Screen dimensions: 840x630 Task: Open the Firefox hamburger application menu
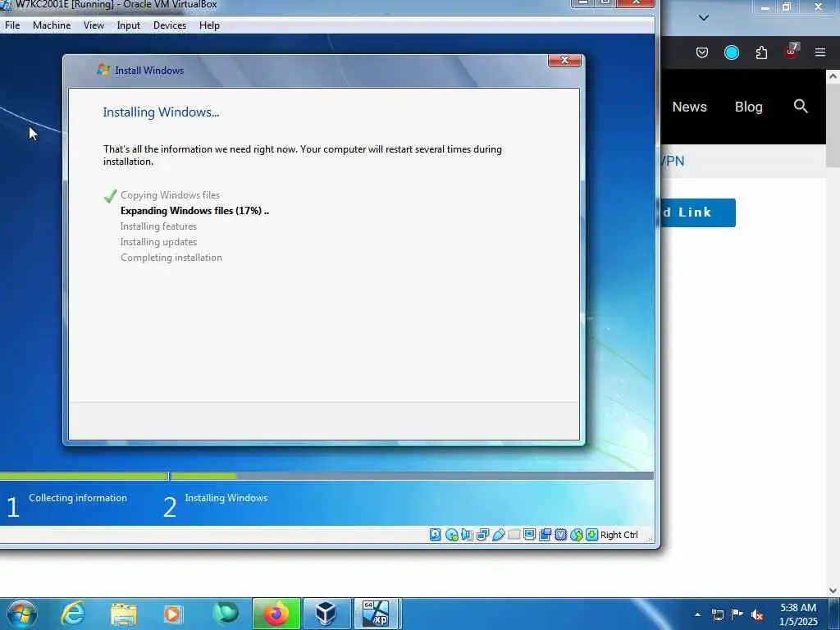click(x=820, y=52)
